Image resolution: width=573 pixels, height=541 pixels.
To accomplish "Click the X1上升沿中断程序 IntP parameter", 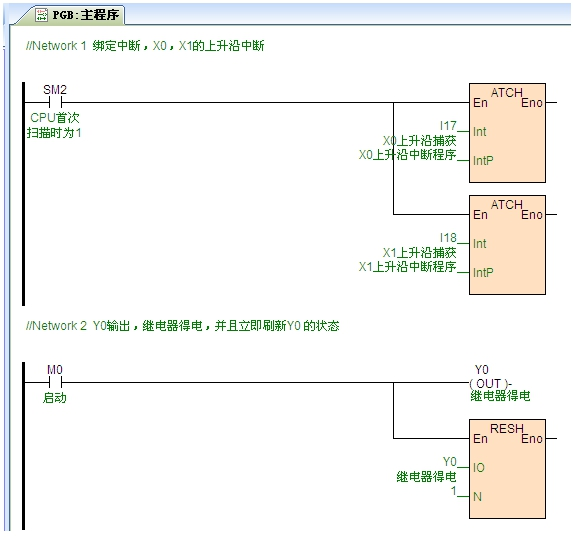I will [x=407, y=266].
